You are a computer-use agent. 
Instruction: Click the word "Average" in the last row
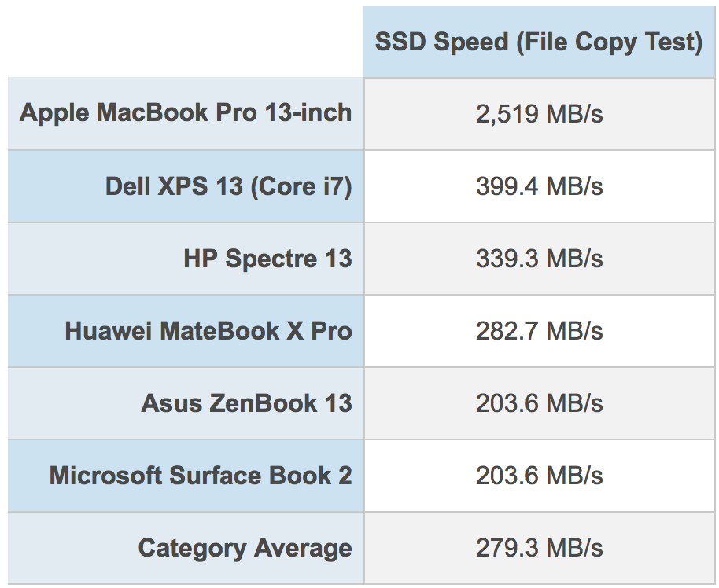(303, 548)
